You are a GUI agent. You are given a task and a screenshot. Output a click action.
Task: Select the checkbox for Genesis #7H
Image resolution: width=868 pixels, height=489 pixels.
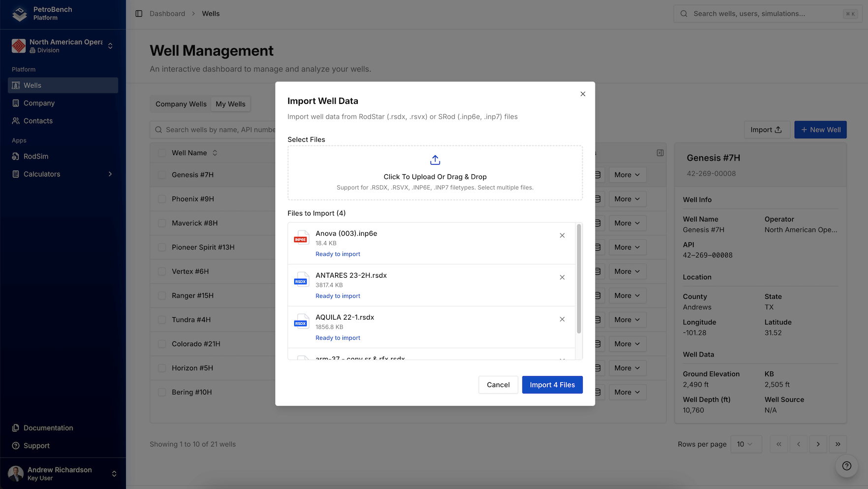point(162,175)
